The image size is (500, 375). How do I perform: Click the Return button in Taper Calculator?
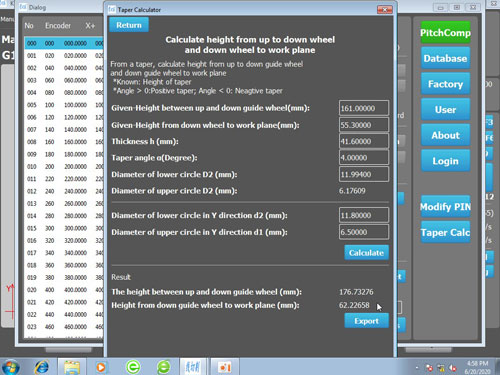129,25
